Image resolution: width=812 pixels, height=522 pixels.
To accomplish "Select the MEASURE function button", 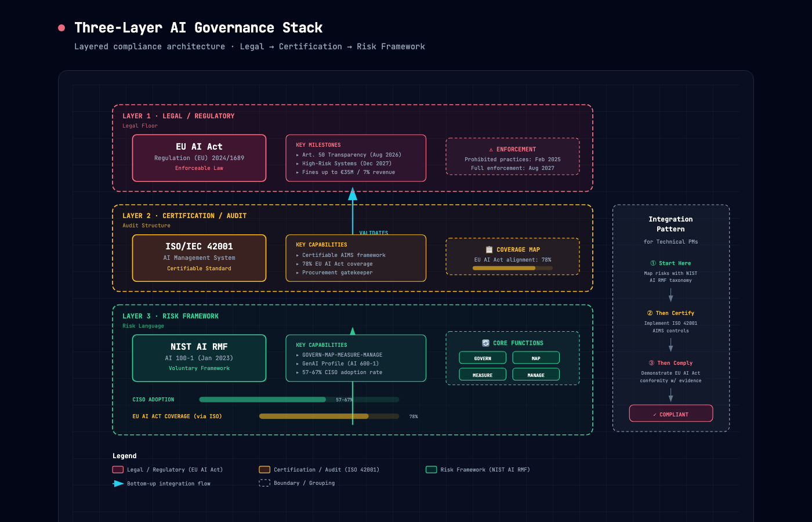I will click(483, 375).
